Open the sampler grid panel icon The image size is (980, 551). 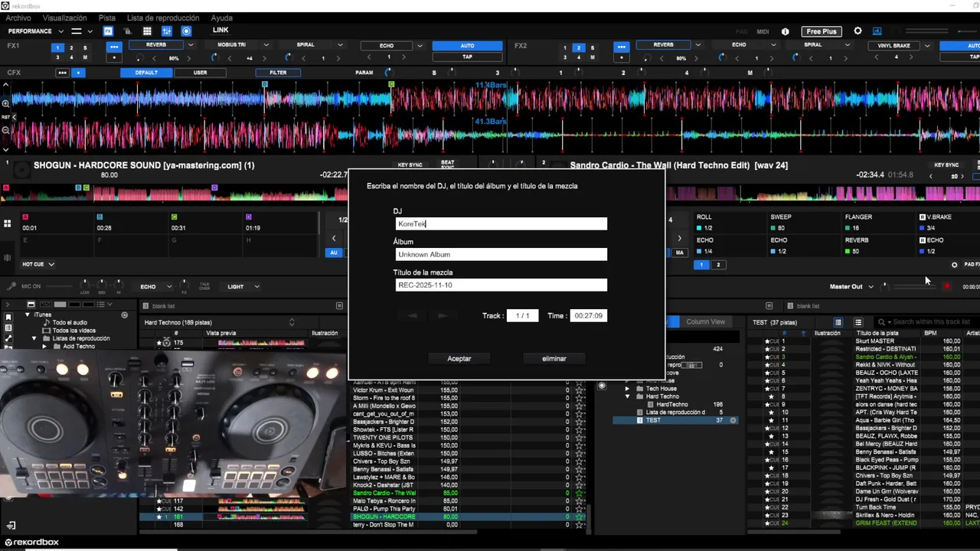pyautogui.click(x=147, y=31)
